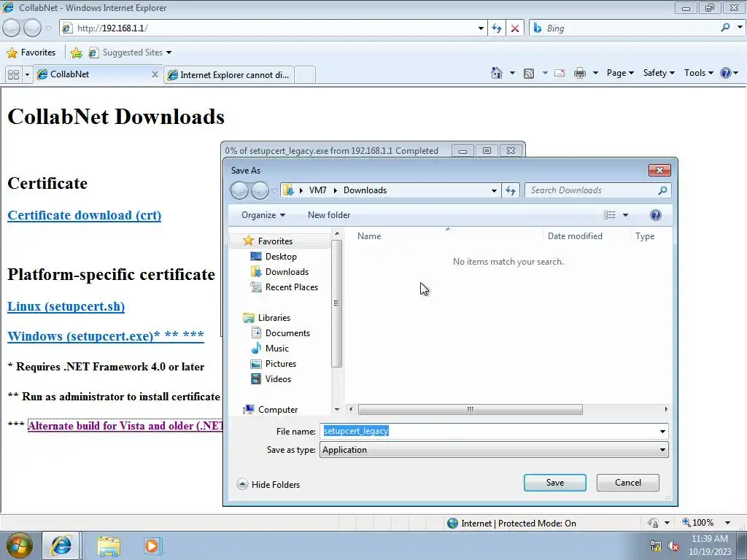Open Windows (setupcert.exe) link
The width and height of the screenshot is (747, 560).
coord(106,335)
